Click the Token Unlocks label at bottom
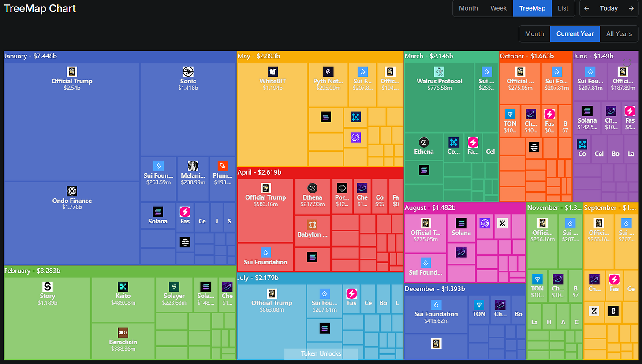This screenshot has height=364, width=642. tap(321, 353)
